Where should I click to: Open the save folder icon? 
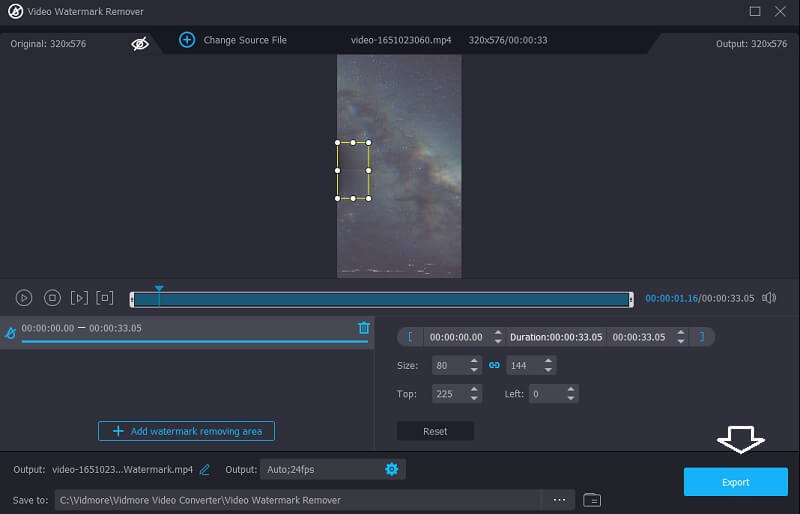[x=592, y=500]
